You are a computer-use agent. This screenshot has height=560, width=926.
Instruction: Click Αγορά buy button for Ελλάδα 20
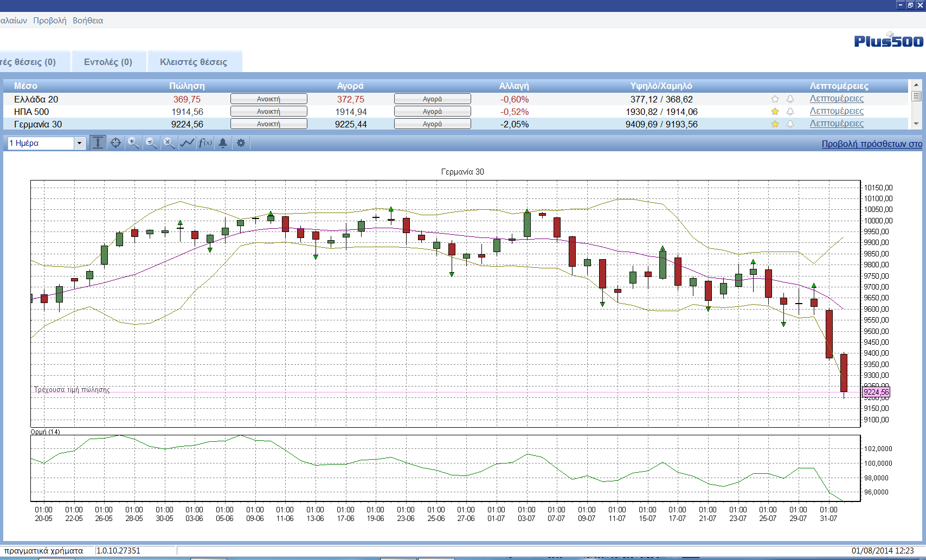[433, 99]
